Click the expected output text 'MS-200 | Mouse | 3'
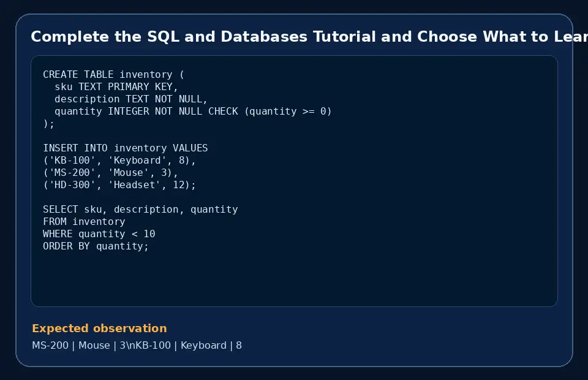This screenshot has width=588, height=380. (79, 345)
